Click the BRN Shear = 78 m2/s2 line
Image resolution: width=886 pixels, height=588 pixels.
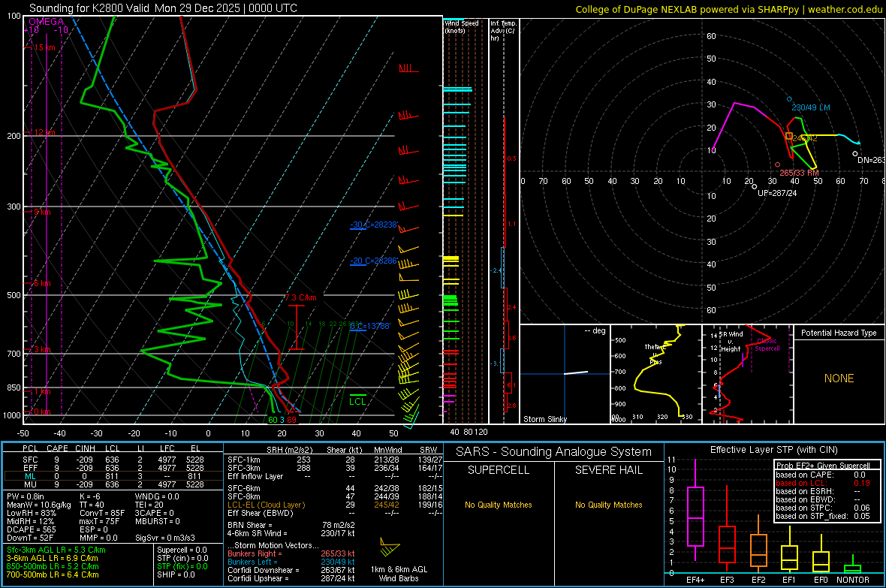[x=291, y=525]
